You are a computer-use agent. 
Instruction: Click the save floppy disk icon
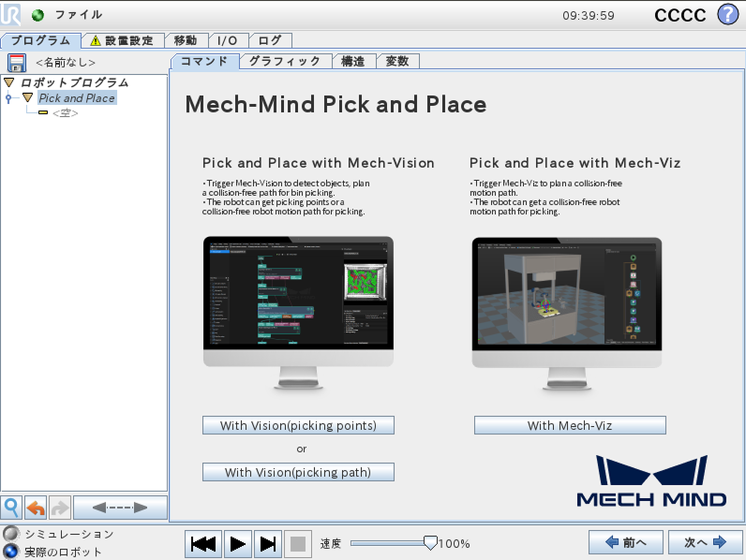16,63
